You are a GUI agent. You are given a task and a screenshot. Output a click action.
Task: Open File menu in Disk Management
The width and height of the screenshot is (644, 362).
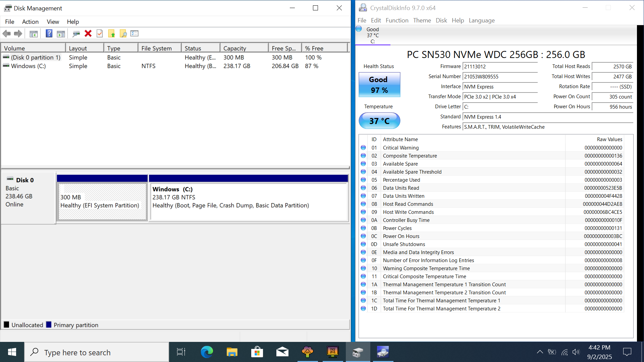point(9,22)
